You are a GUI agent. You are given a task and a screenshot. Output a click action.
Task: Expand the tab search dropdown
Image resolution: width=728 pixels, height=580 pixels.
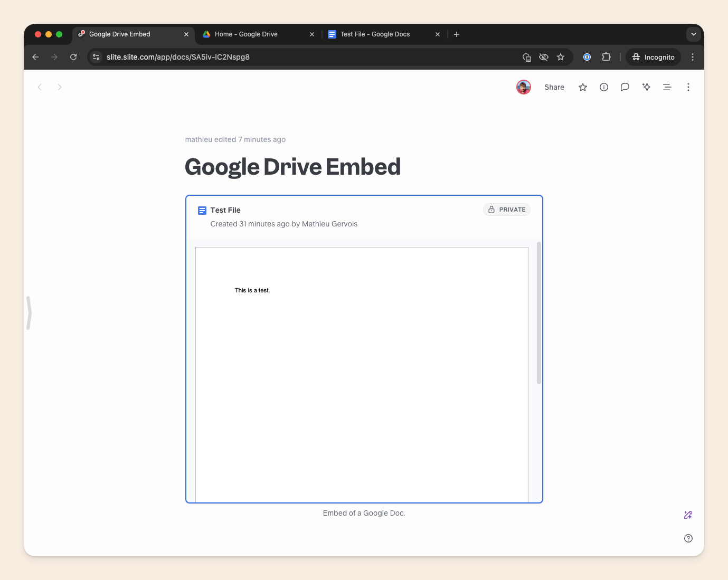click(694, 34)
